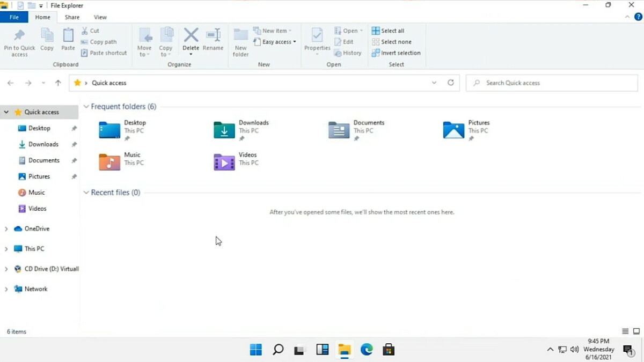The width and height of the screenshot is (644, 362).
Task: Switch to the Share ribbon tab
Action: click(72, 17)
